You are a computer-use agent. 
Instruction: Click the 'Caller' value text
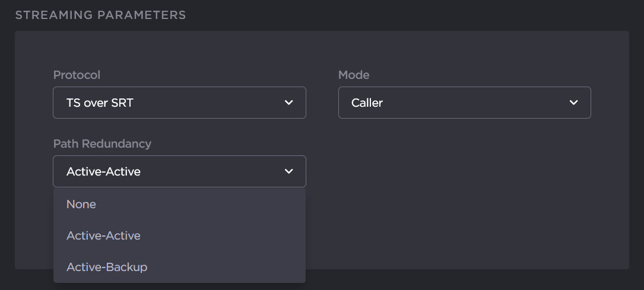[367, 103]
